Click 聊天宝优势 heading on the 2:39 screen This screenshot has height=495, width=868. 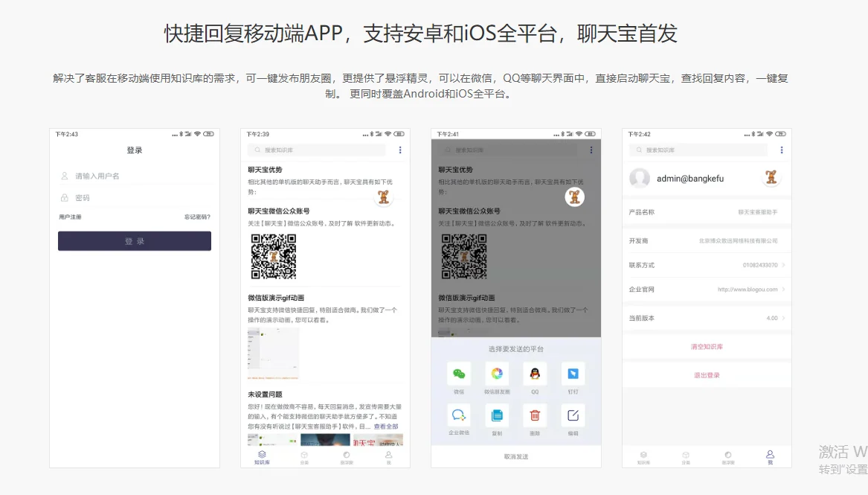266,170
